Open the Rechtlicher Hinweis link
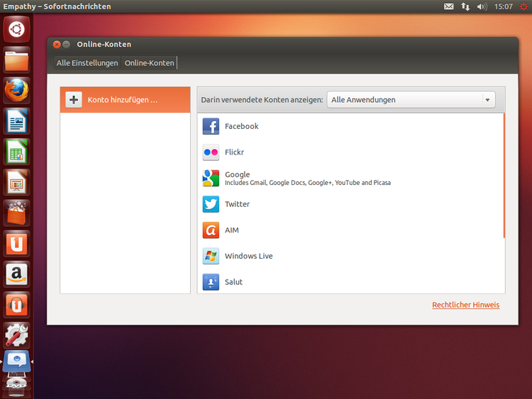 (x=465, y=305)
